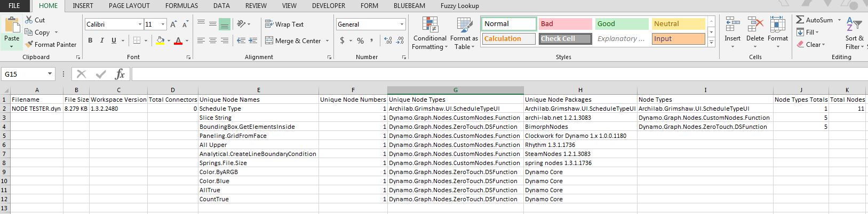Align text left
This screenshot has height=214, width=868.
[x=201, y=40]
